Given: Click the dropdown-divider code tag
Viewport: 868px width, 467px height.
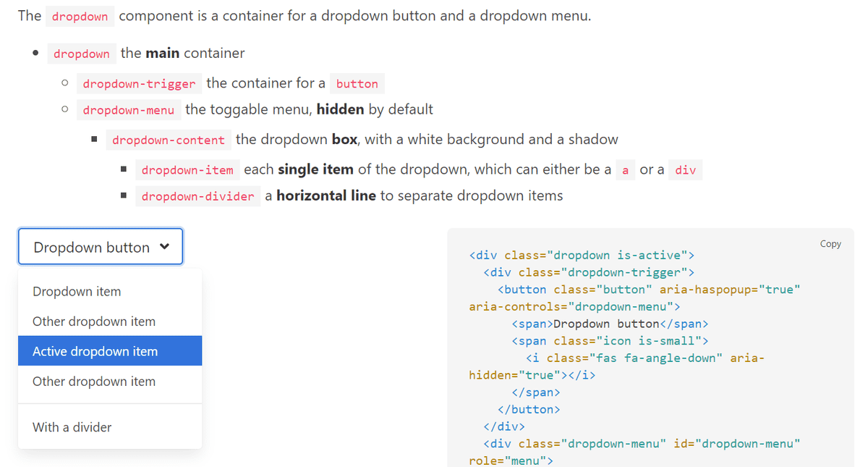Looking at the screenshot, I should (x=197, y=195).
